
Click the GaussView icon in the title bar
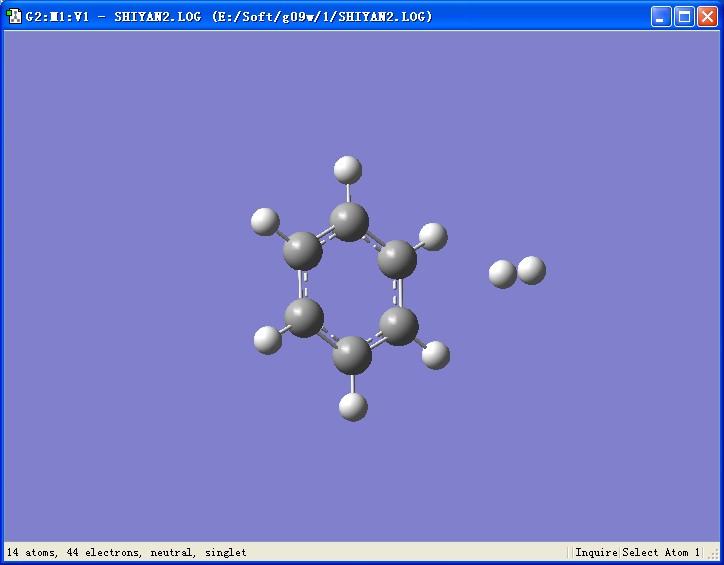[14, 17]
